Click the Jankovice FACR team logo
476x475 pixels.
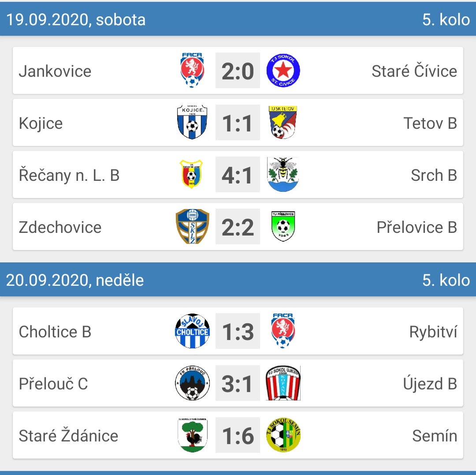click(192, 71)
